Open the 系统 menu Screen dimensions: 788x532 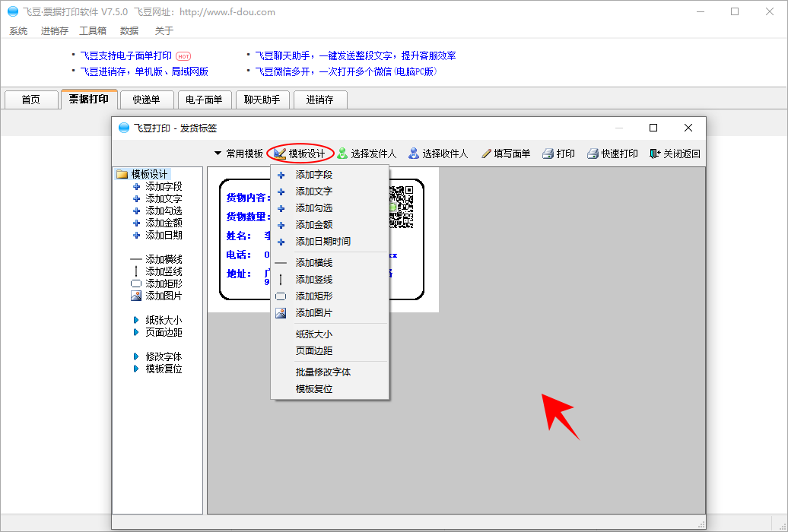tap(18, 31)
